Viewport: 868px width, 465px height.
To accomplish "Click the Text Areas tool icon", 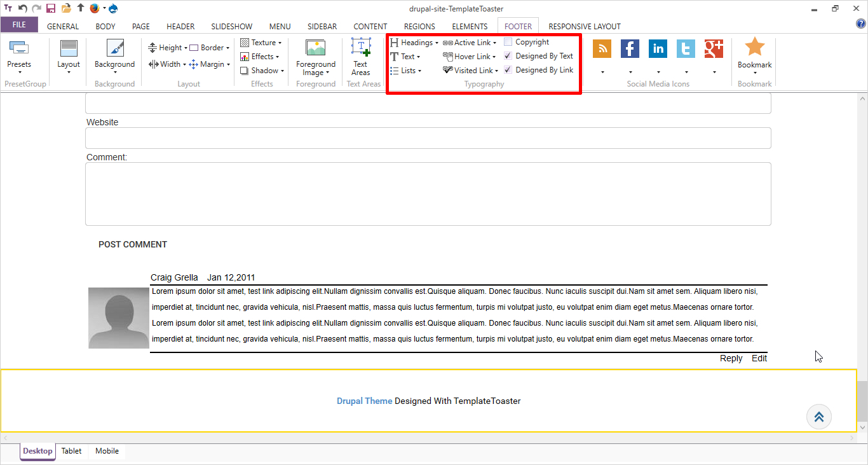I will pos(360,48).
